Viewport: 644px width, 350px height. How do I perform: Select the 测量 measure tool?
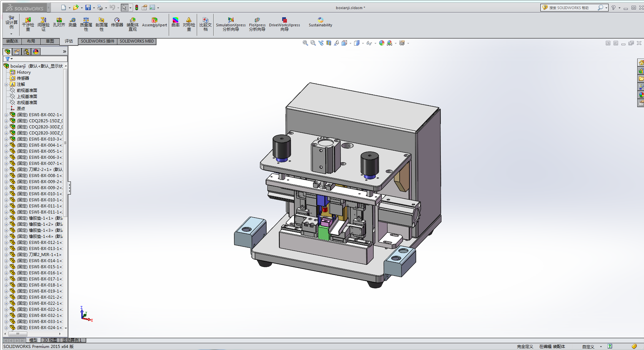click(x=73, y=22)
